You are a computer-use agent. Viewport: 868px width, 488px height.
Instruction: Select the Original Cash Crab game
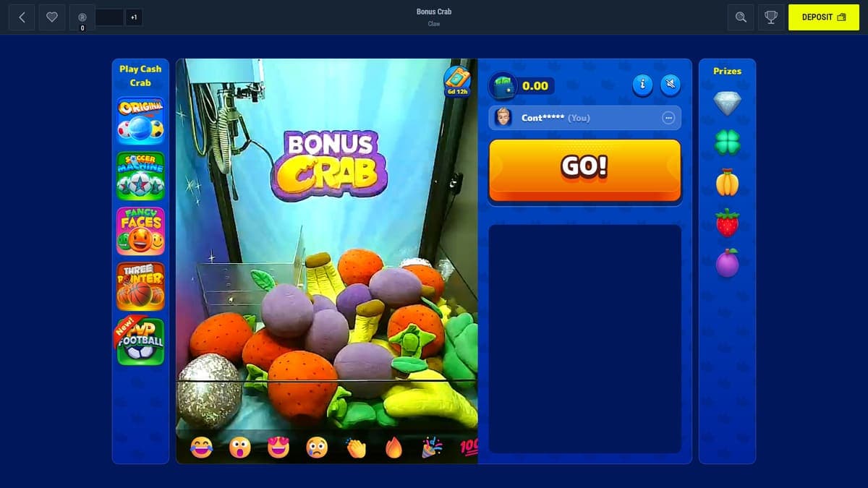(140, 121)
